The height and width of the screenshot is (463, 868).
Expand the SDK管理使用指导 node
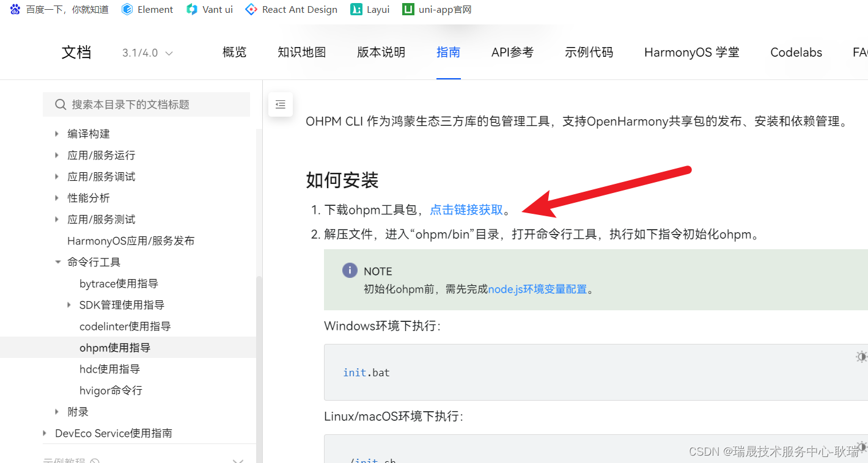[x=69, y=305]
